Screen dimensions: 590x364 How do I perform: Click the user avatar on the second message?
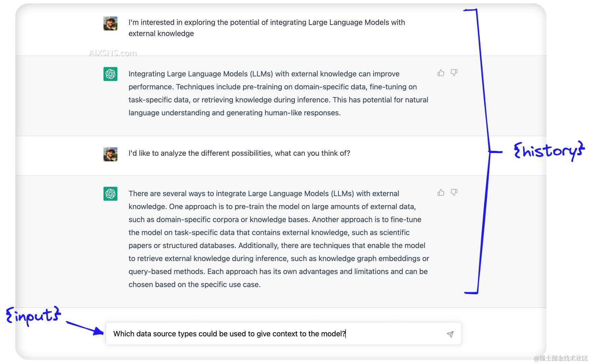pos(110,154)
